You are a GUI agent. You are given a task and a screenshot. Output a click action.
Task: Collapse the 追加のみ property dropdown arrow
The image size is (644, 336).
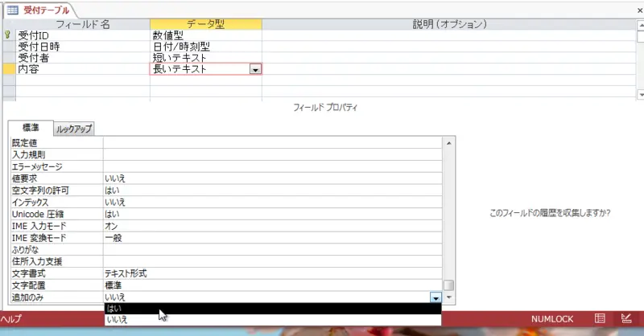[436, 297]
